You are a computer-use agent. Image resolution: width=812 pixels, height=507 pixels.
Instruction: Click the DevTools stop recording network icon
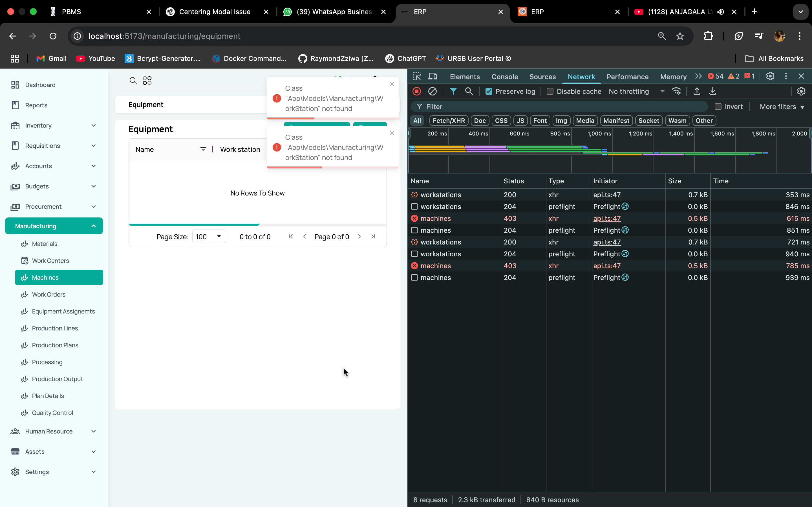pos(417,91)
